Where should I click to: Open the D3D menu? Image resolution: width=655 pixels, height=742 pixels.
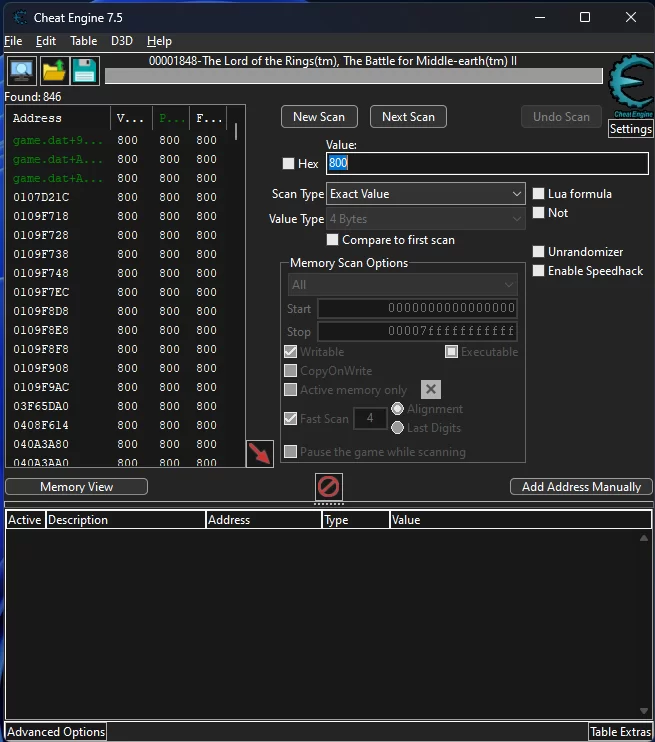122,41
